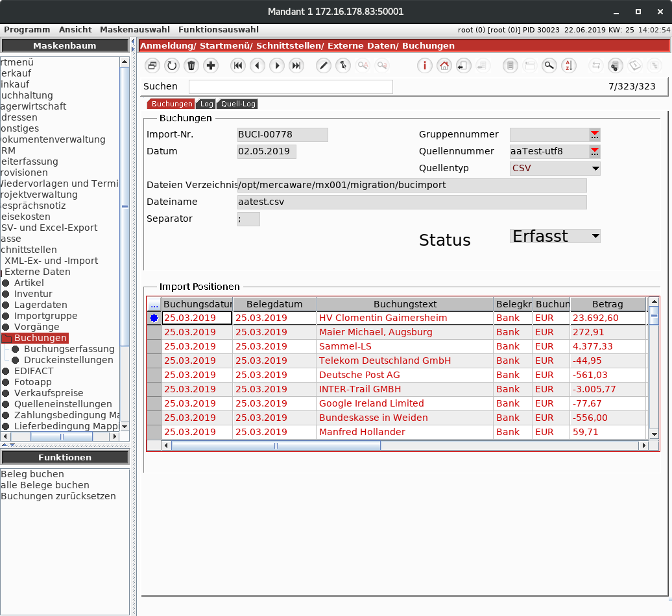Click the trash can delete icon
This screenshot has width=672, height=616.
pos(191,65)
